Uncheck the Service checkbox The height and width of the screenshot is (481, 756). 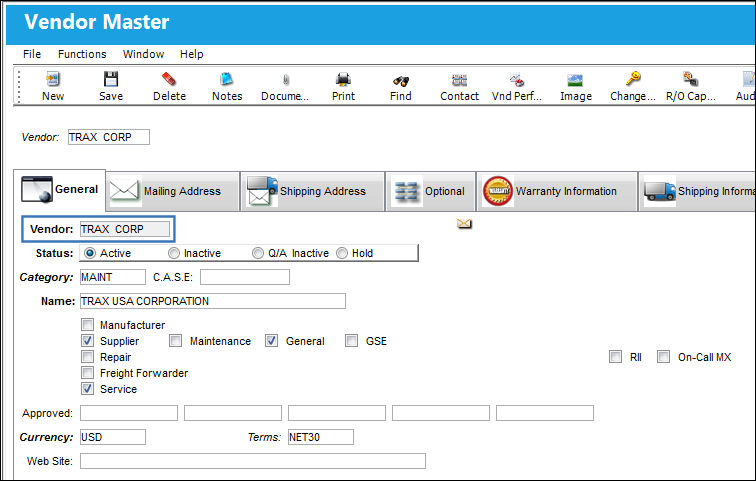87,388
